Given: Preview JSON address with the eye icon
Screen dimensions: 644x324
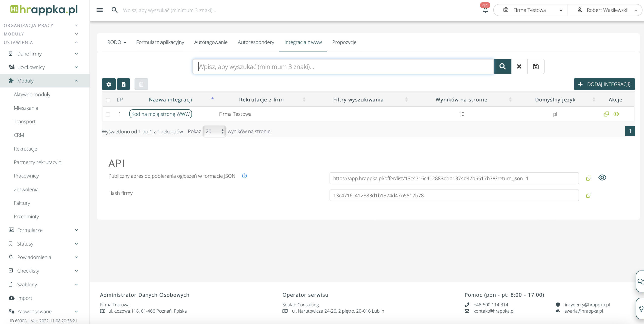Looking at the screenshot, I should 602,178.
